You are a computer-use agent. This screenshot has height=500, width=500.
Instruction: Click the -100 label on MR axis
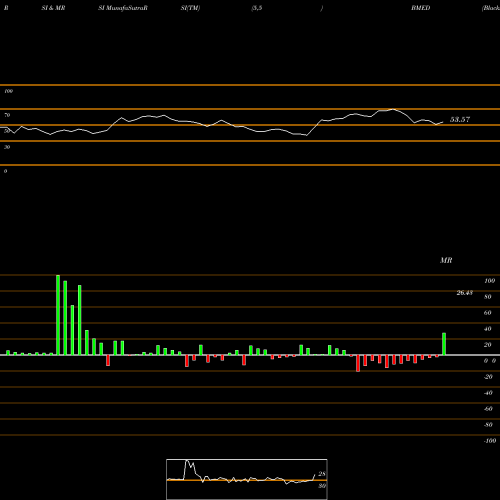pyautogui.click(x=490, y=441)
